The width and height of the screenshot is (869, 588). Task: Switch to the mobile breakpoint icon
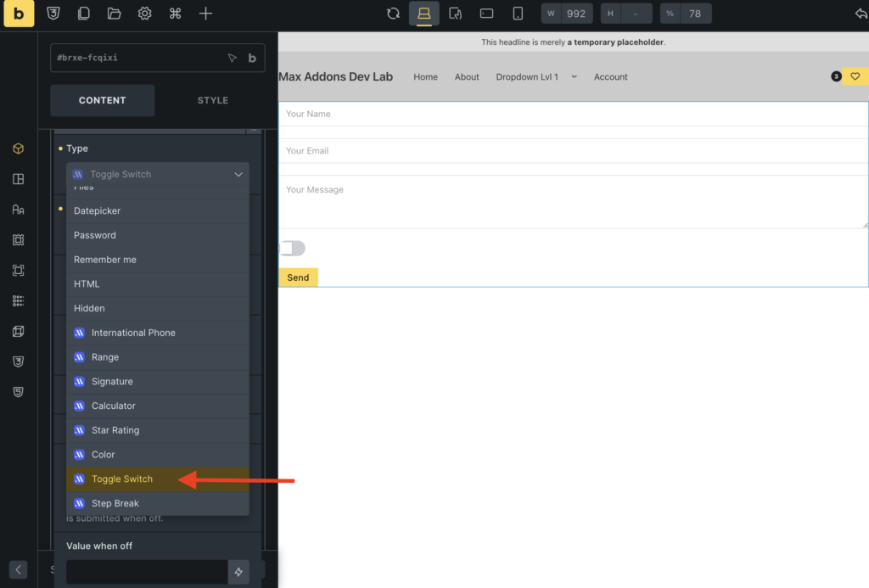click(x=518, y=14)
